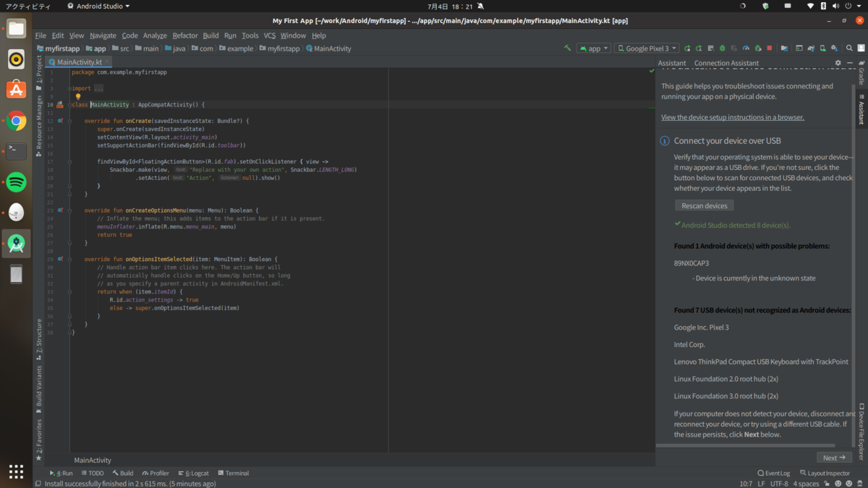Click the 10:7 cursor position indicator
This screenshot has height=488, width=868.
pyautogui.click(x=746, y=484)
